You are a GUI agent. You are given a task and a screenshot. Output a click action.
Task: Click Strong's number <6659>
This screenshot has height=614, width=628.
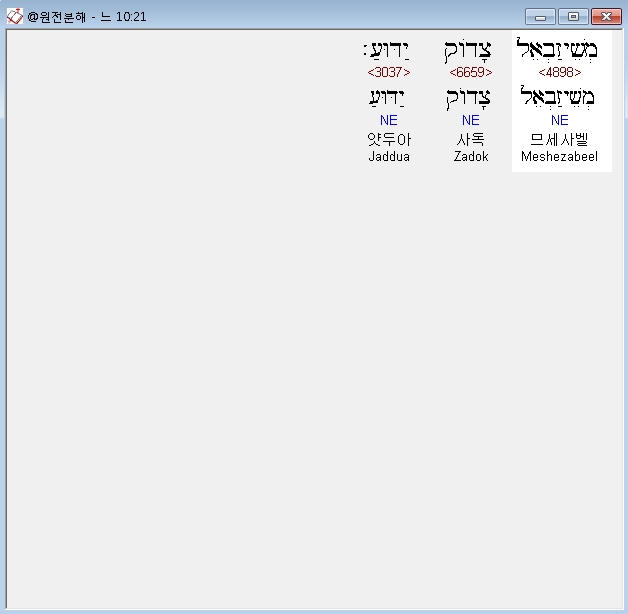471,72
